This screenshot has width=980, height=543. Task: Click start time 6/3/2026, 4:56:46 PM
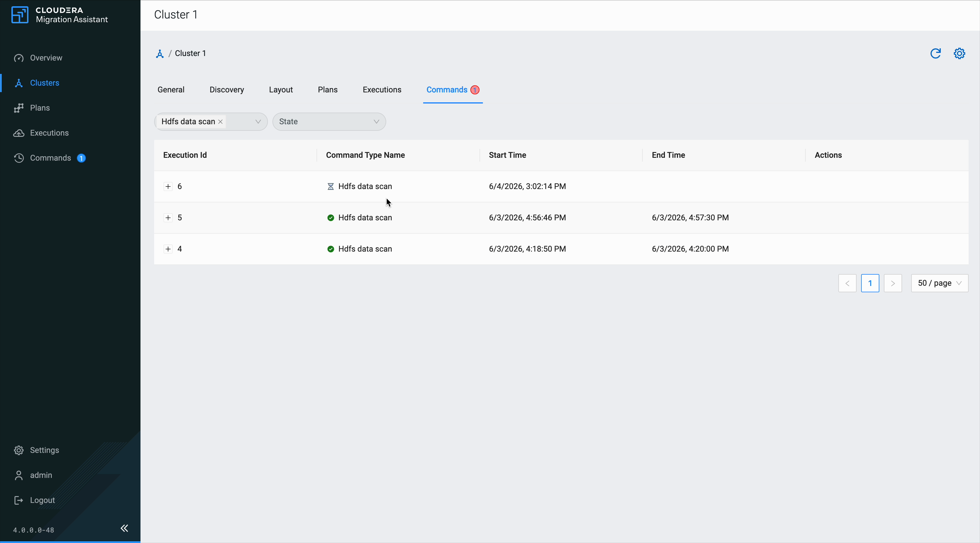point(527,217)
